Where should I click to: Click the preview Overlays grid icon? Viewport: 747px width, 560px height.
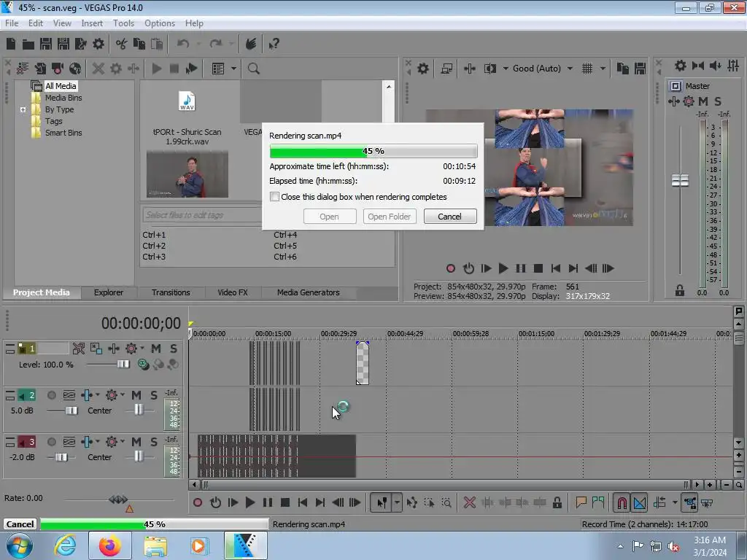[587, 69]
